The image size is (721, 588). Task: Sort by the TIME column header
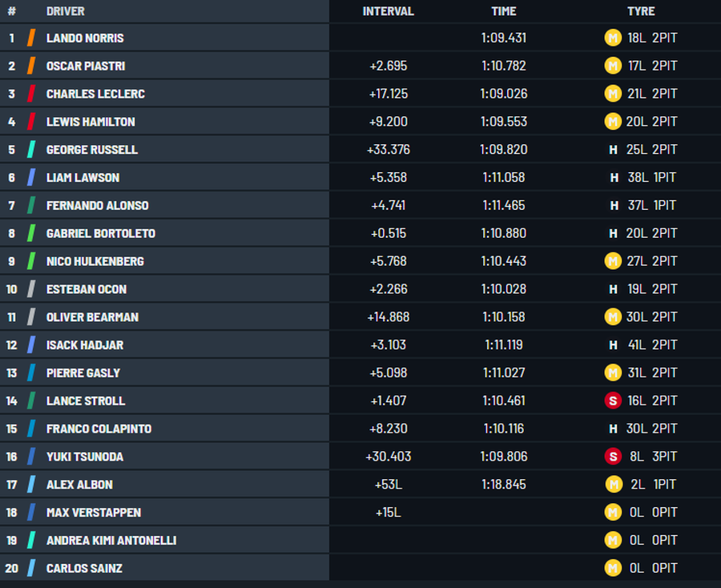tap(504, 11)
